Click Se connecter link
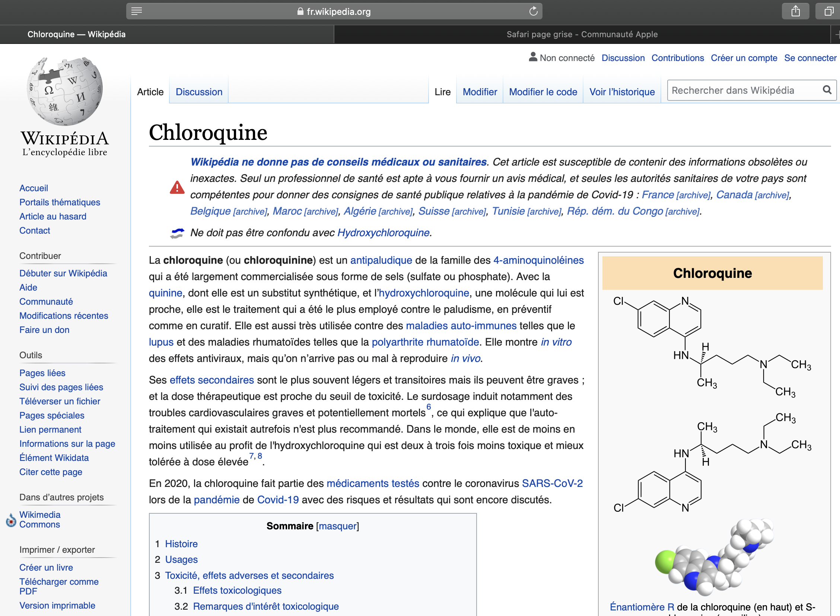Screen dimensions: 840x616 click(x=810, y=58)
